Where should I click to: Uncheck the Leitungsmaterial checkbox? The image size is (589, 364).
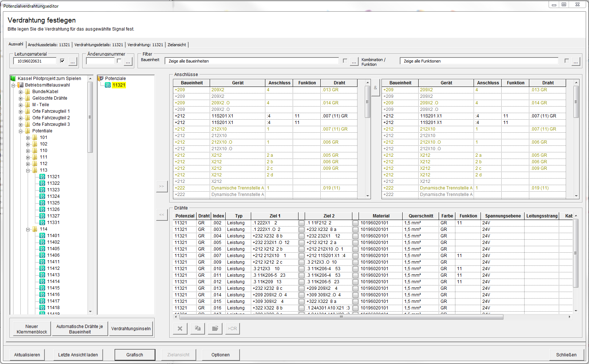coord(62,61)
